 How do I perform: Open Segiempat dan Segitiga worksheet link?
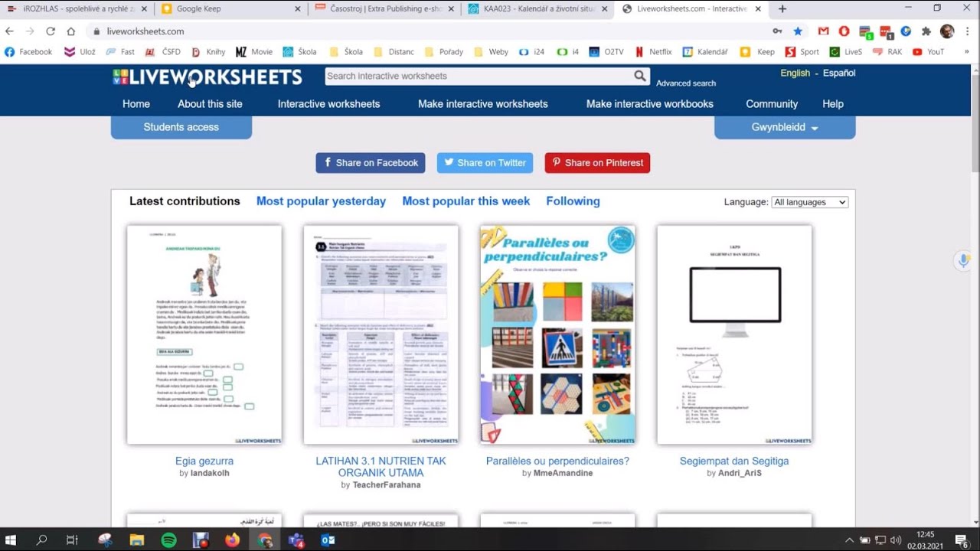(x=734, y=461)
